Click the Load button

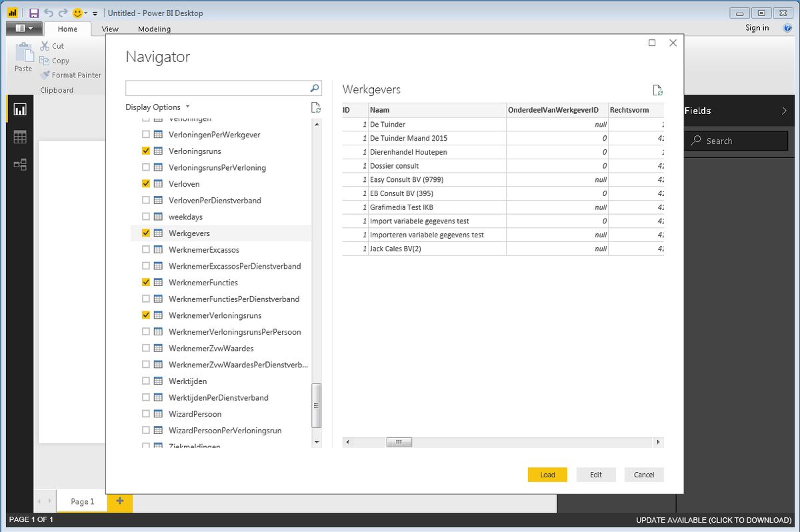tap(547, 475)
